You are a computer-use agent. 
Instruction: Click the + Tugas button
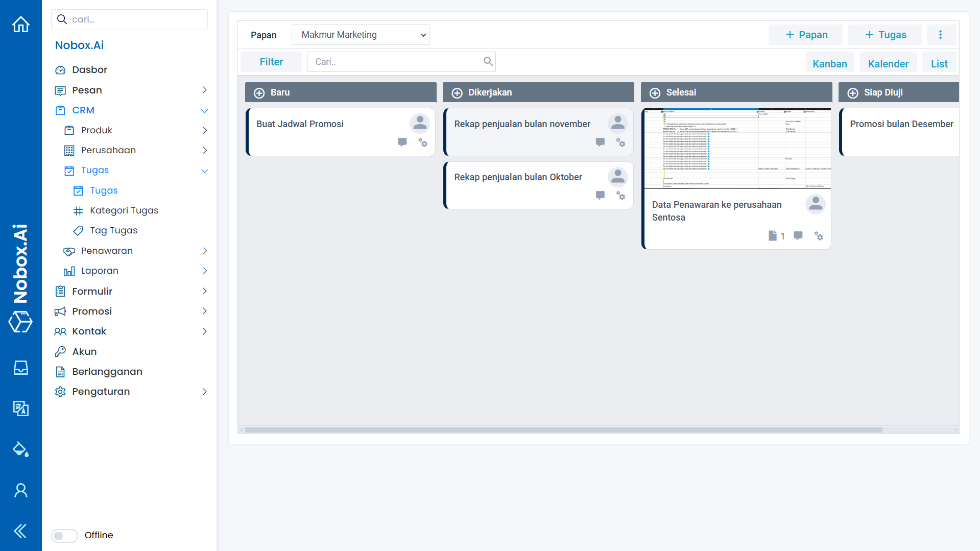[x=885, y=35]
